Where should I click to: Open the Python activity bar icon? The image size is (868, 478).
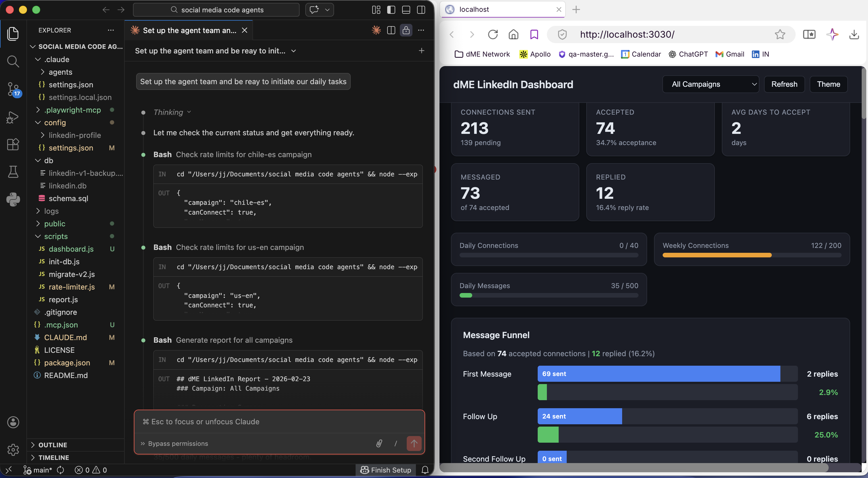pos(13,199)
